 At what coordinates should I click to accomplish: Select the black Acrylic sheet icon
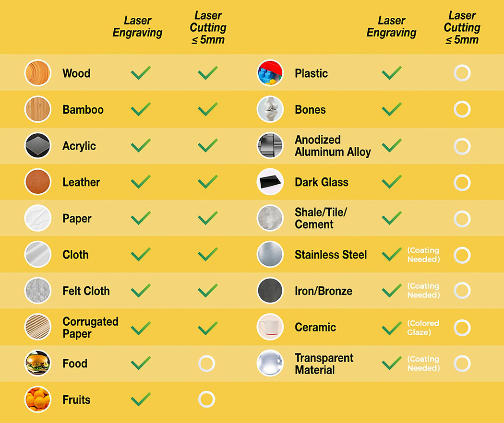tap(37, 146)
